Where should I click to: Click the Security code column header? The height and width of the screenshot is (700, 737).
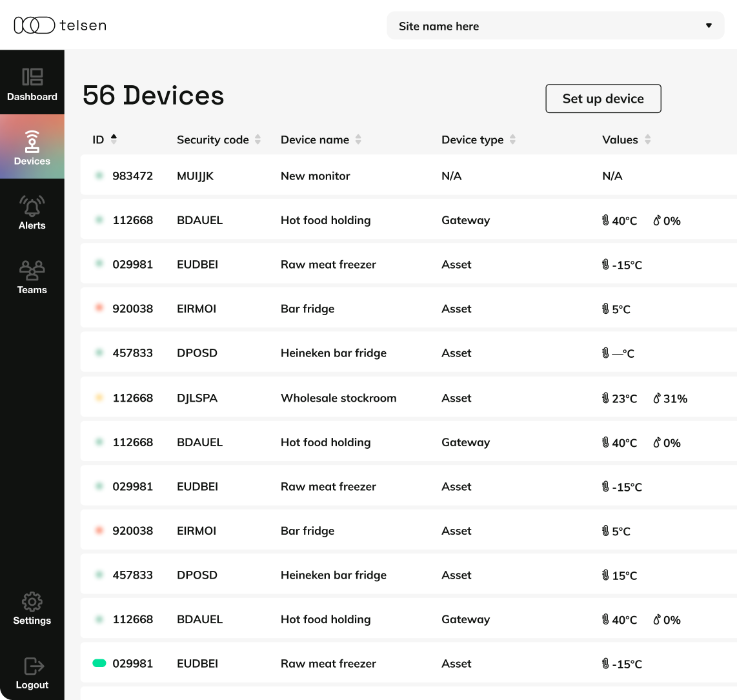[213, 139]
